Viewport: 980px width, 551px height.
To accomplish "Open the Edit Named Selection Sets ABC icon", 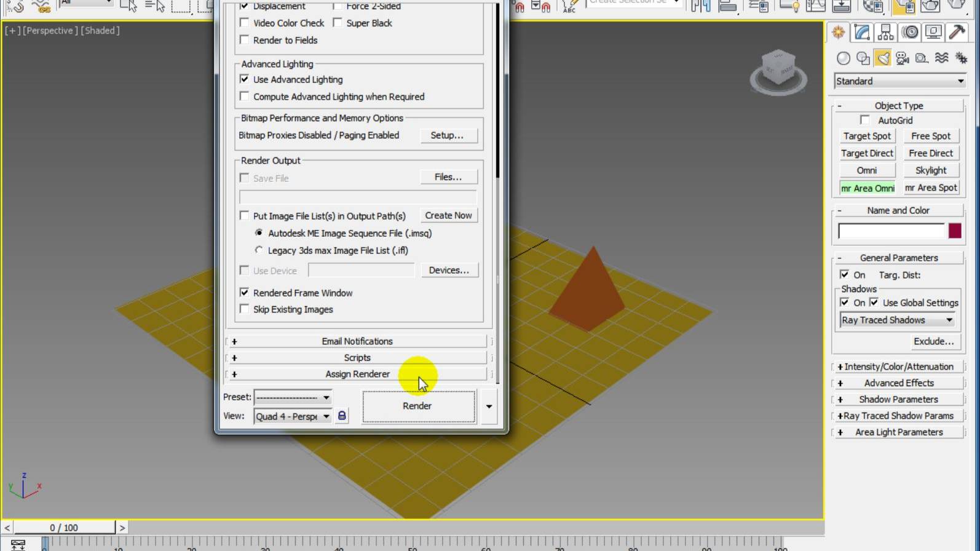I will 570,6.
